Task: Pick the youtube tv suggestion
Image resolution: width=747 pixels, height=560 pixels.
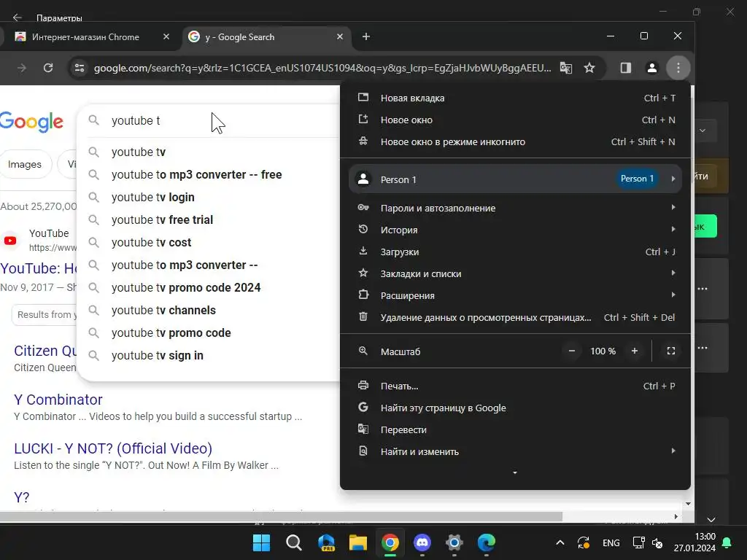Action: click(209, 152)
